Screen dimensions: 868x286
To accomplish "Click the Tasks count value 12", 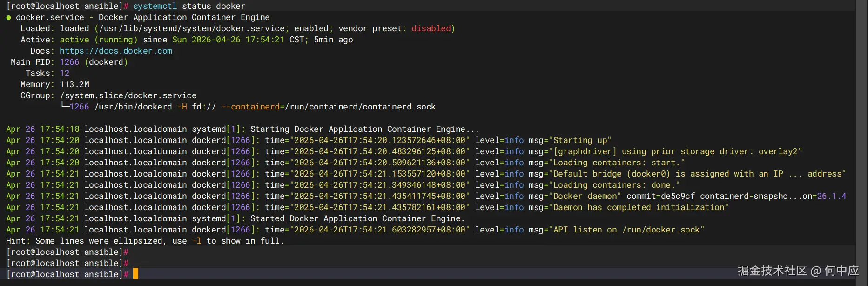I will pos(64,73).
